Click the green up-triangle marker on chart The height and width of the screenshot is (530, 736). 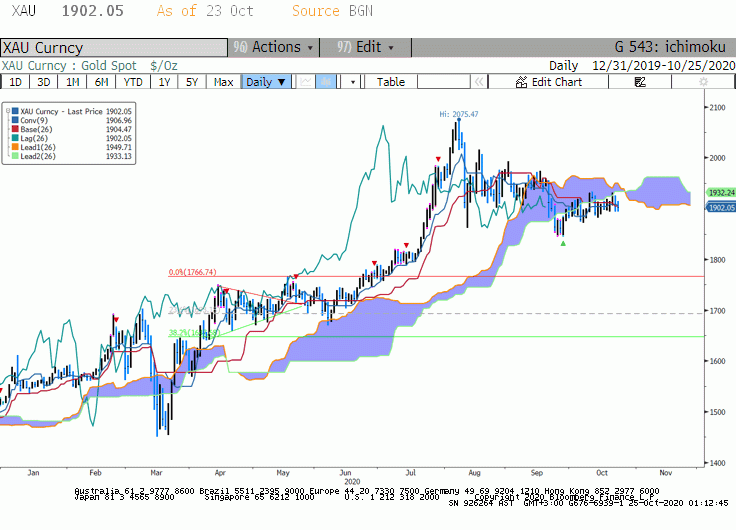(563, 243)
